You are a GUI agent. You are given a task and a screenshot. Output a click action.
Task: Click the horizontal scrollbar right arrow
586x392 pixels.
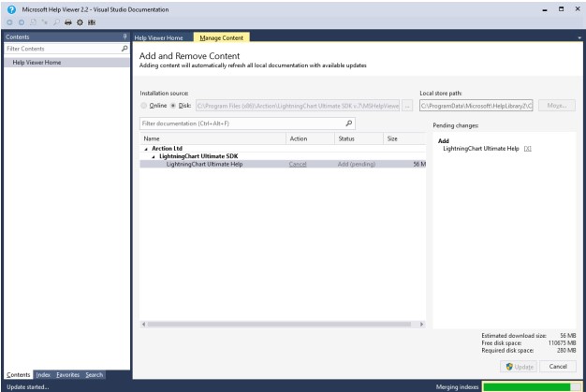pos(421,324)
